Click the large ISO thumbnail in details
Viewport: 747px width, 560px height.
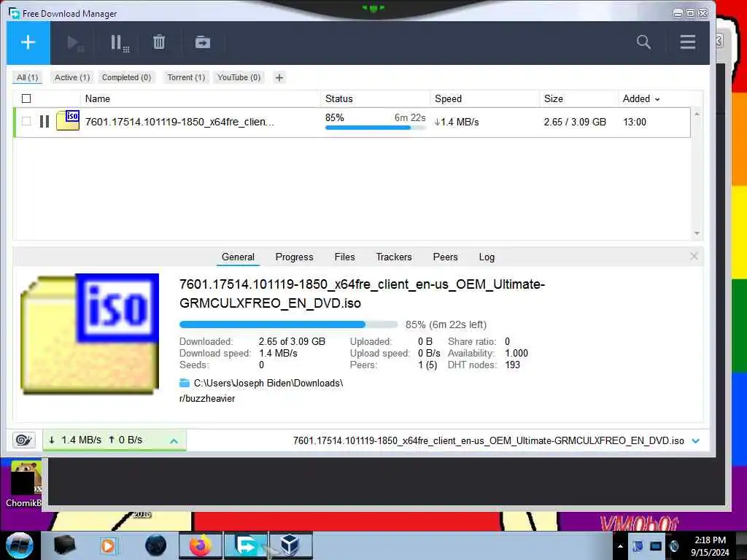(90, 334)
